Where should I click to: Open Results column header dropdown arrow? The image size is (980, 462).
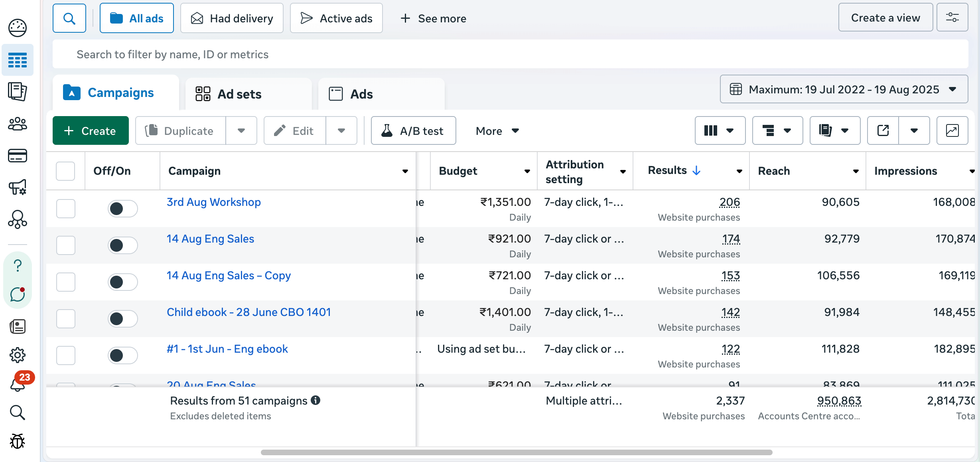(739, 171)
